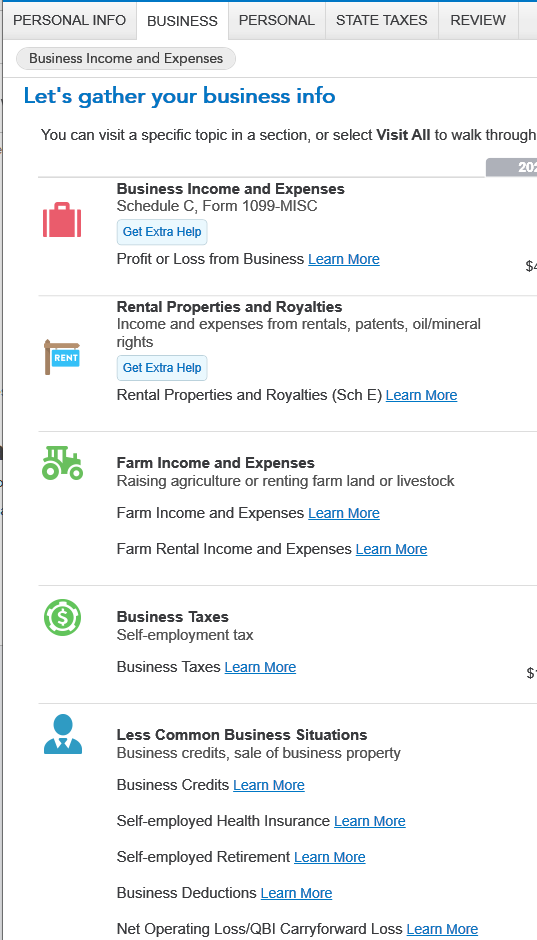Open the PERSONAL INFO tab
Screen dimensions: 537x940
tap(70, 20)
